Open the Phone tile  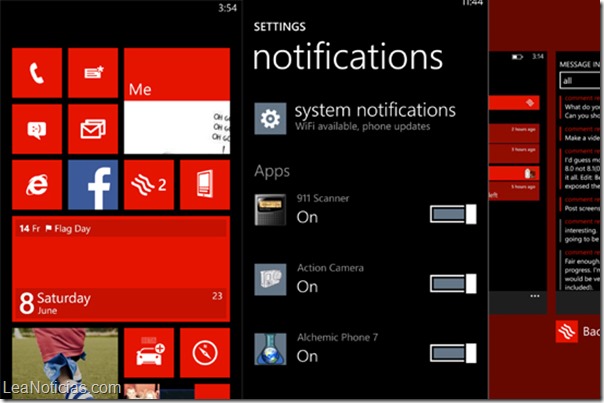click(37, 73)
